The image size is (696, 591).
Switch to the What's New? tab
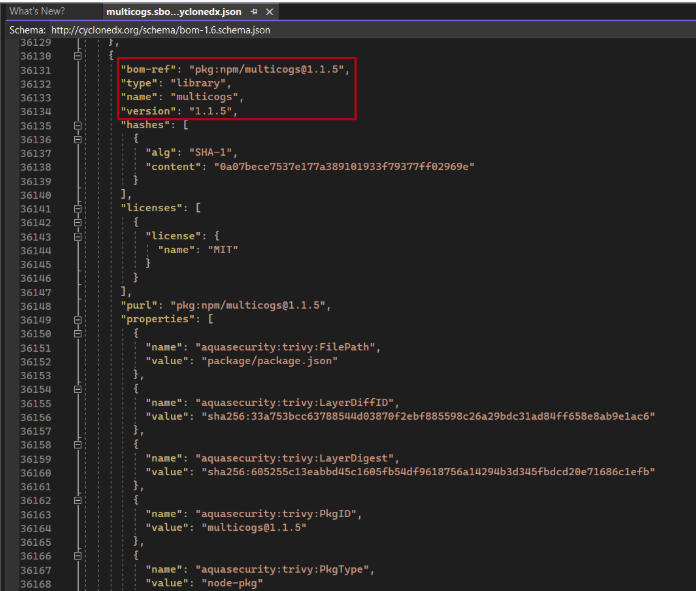(38, 11)
